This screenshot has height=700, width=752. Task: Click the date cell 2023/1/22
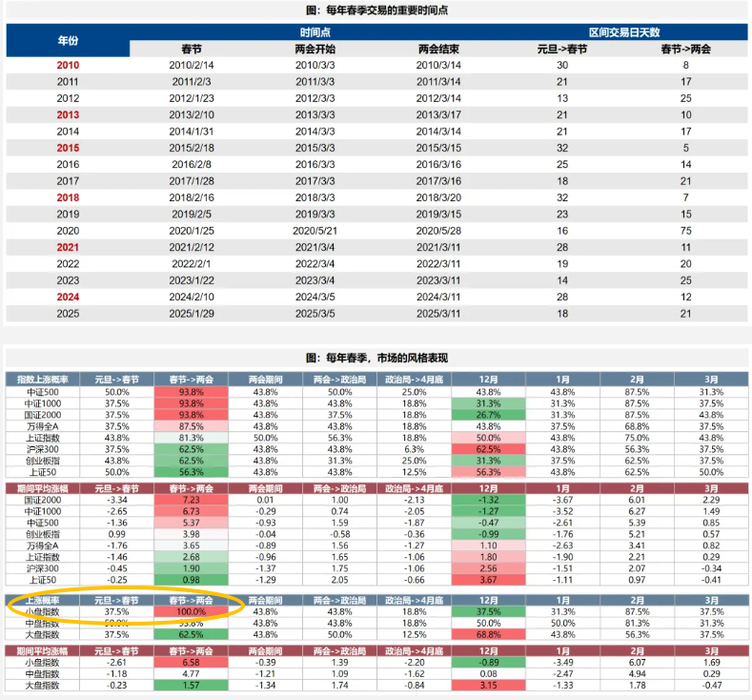click(192, 280)
